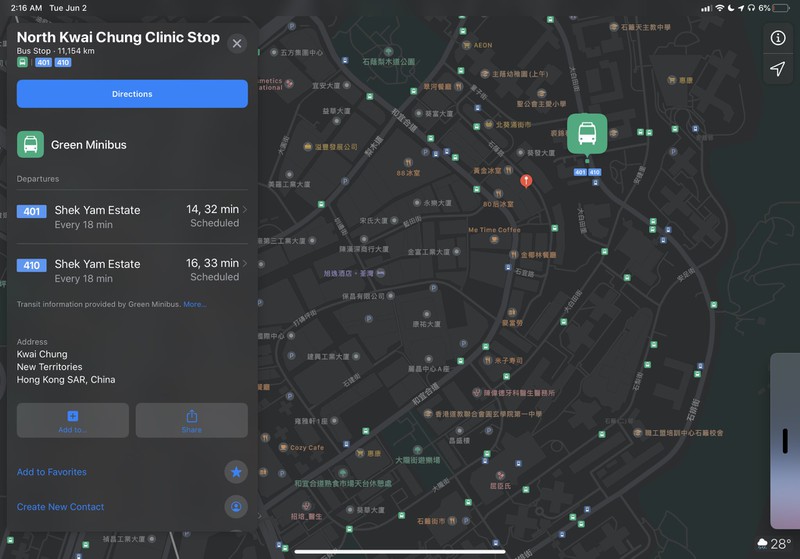The image size is (800, 559).
Task: Tap the 401 route badge under the title
Action: click(43, 62)
